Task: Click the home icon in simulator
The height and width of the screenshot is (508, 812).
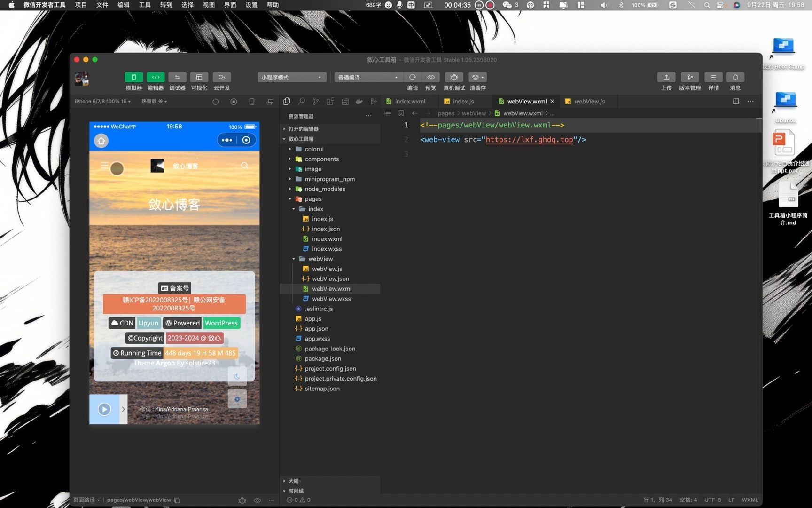Action: tap(101, 141)
